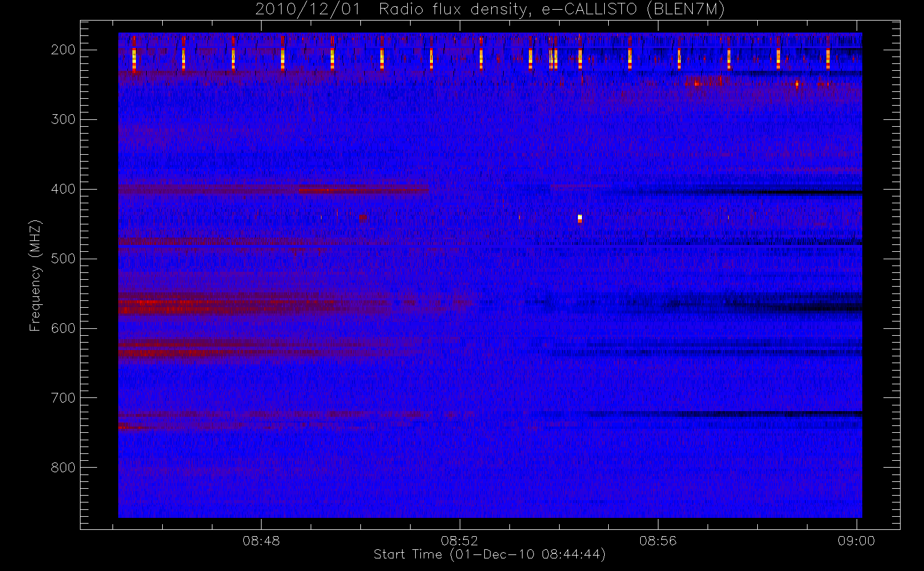Click the 'Frequency (MHZ)' y-axis label
Viewport: 924px width, 571px height.
35,275
